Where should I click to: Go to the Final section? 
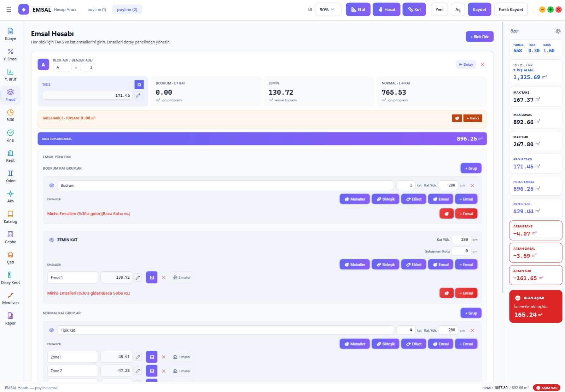point(10,136)
